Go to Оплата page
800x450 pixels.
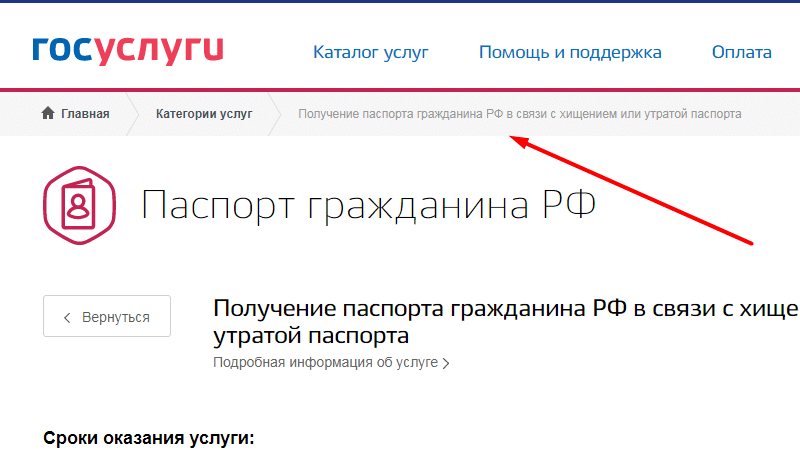click(x=741, y=52)
